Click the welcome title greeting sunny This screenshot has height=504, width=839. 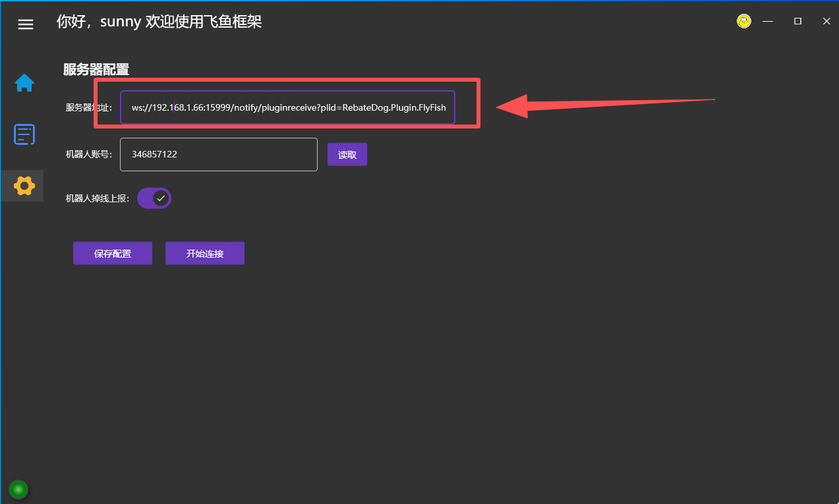coord(159,22)
